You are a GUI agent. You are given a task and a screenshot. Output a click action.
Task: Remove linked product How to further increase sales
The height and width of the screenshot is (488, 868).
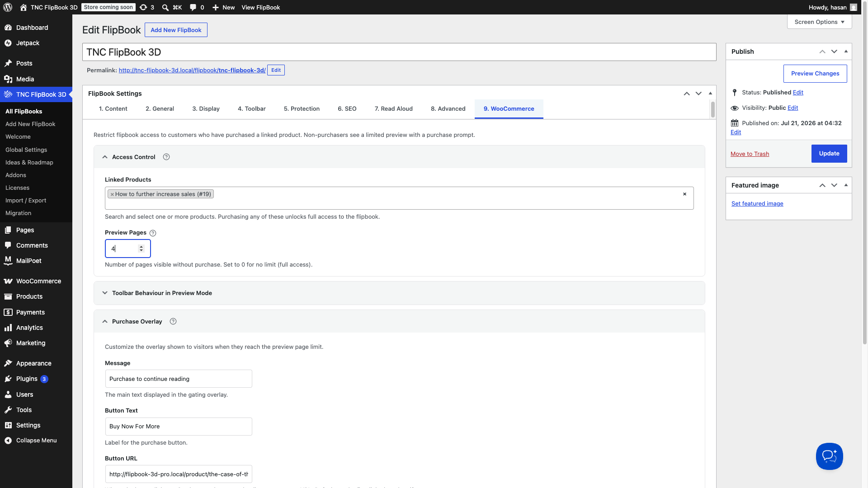pos(112,194)
